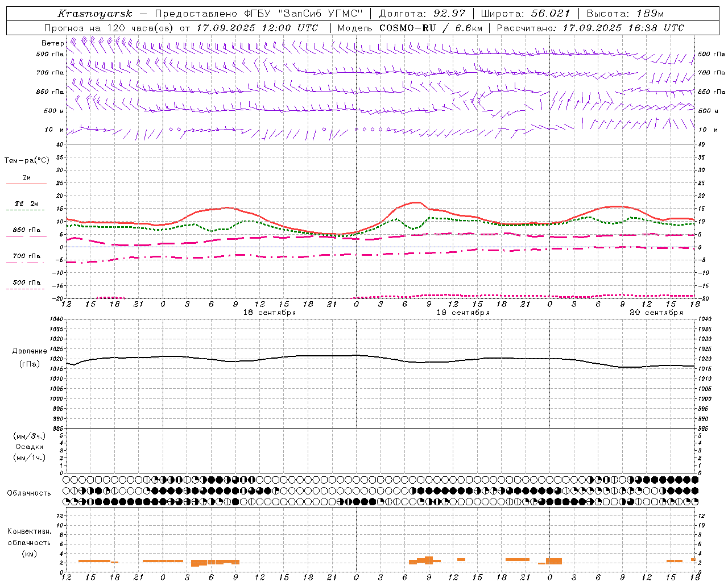The height and width of the screenshot is (582, 728).
Task: Click the '18 сентября' date label
Action: pos(270,313)
